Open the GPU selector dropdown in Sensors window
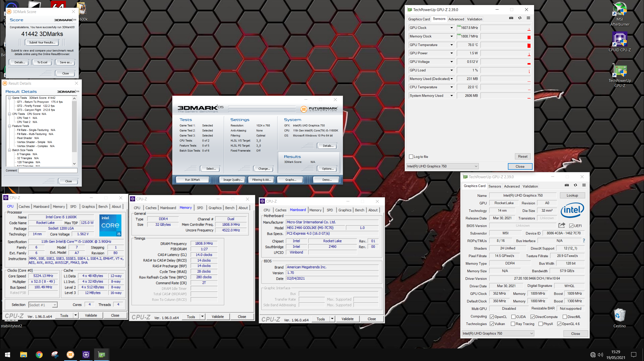The image size is (644, 361). point(442,166)
